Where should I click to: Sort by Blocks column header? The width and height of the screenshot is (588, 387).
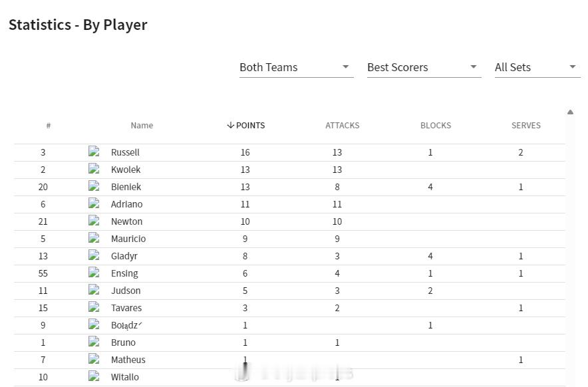click(436, 125)
